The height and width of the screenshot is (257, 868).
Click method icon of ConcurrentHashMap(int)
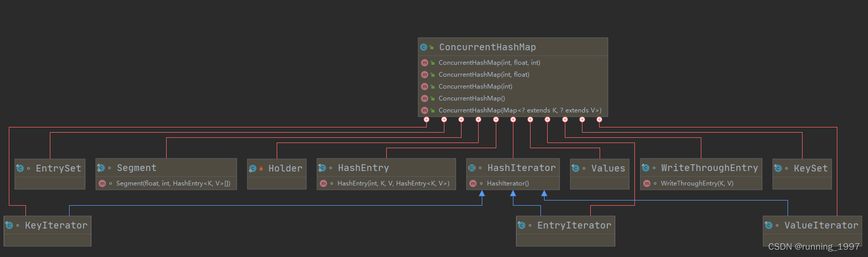pos(425,87)
